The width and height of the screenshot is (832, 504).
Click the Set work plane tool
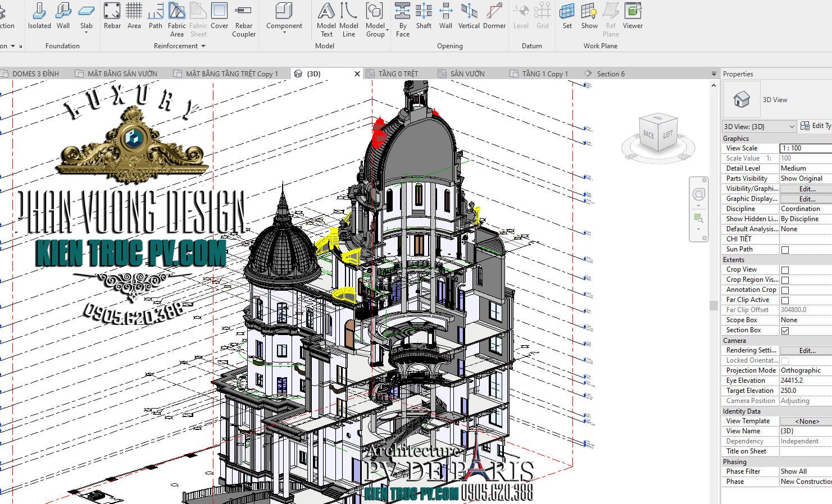[x=567, y=16]
